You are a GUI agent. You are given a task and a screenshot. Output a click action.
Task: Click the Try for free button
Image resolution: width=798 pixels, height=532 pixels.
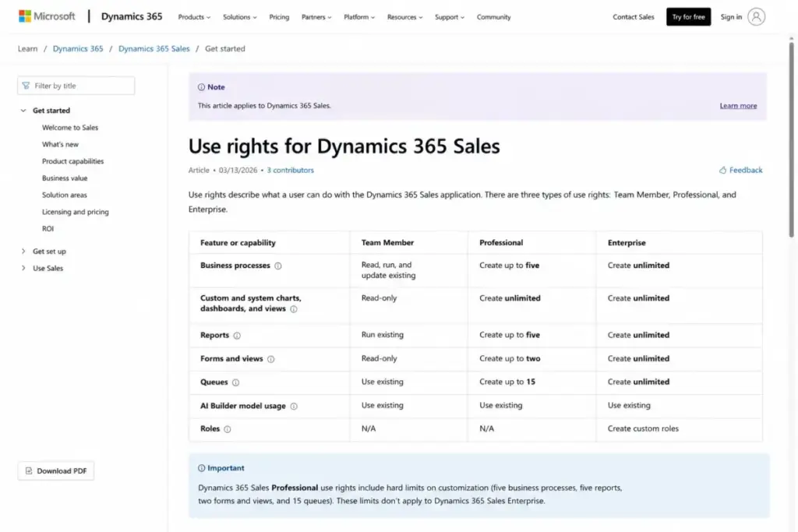[688, 17]
